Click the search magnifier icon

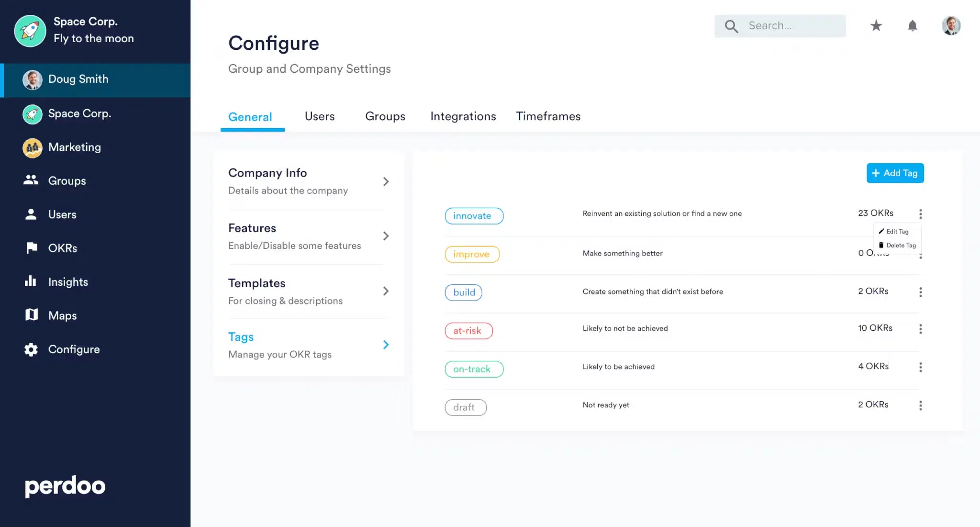tap(731, 26)
